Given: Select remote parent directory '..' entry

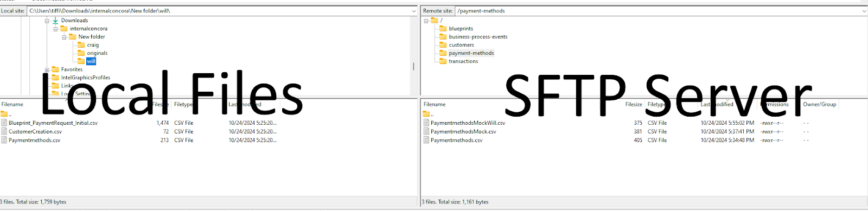Looking at the screenshot, I should 428,114.
